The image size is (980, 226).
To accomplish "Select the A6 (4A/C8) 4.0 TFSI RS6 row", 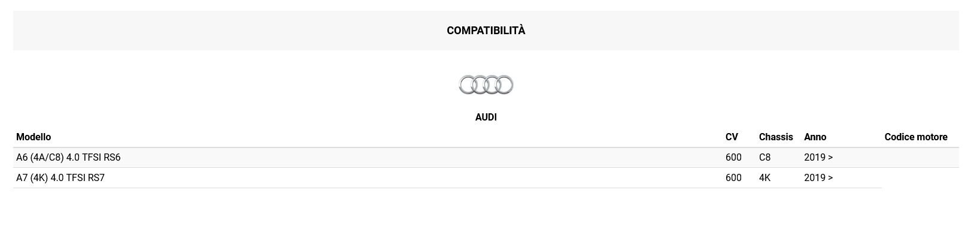I will [x=486, y=158].
